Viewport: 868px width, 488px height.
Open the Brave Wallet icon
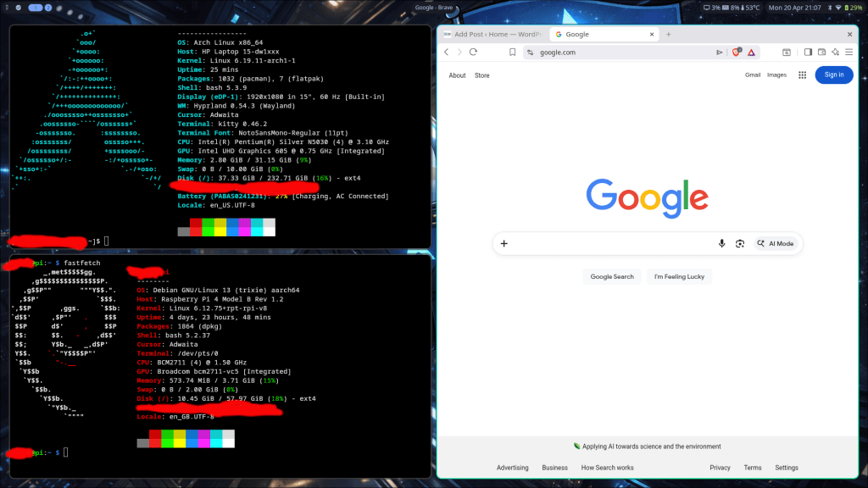(x=821, y=52)
